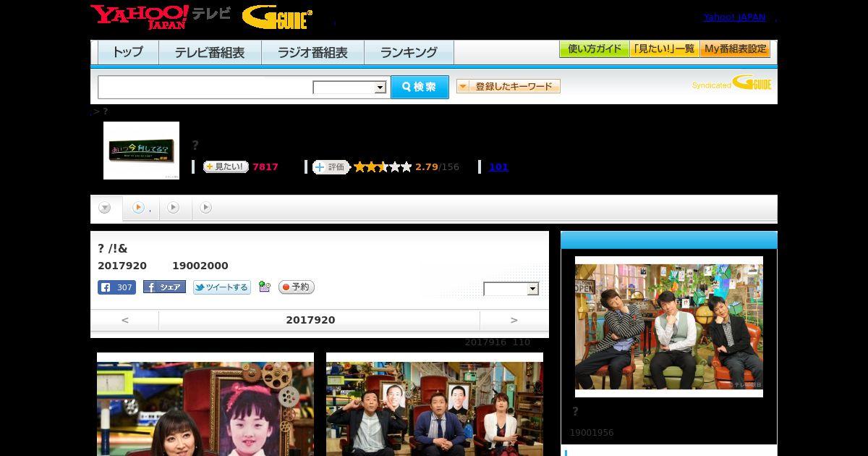Click the 19001956 time text in sidebar
Viewport: 868px width, 456px height.
point(592,433)
